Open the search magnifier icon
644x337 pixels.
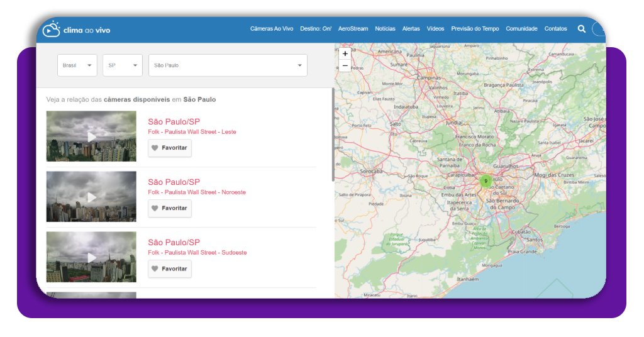(x=581, y=29)
